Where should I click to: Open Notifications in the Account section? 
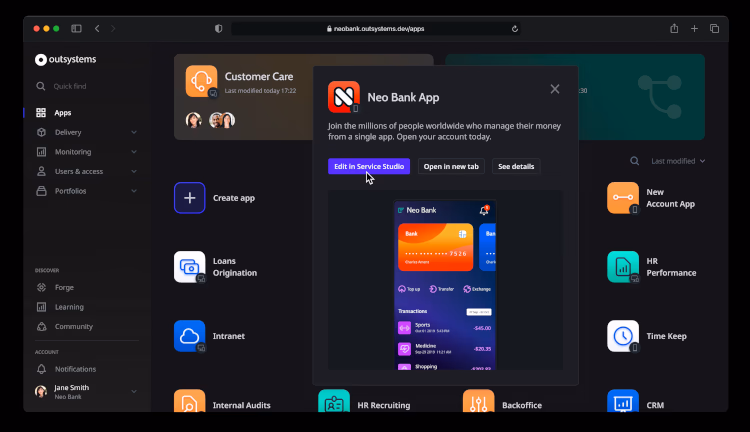coord(75,369)
